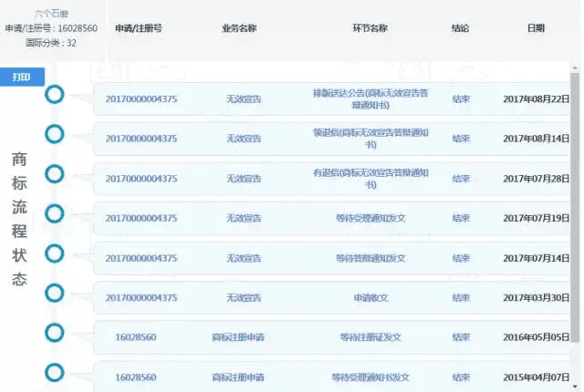This screenshot has height=392, width=584.
Task: Click 结束 in the 2017年08月14日 row
Action: (x=461, y=139)
